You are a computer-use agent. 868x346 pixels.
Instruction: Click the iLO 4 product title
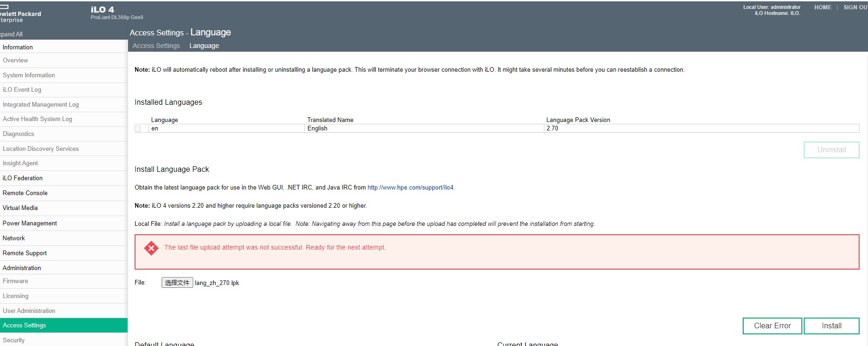[102, 9]
